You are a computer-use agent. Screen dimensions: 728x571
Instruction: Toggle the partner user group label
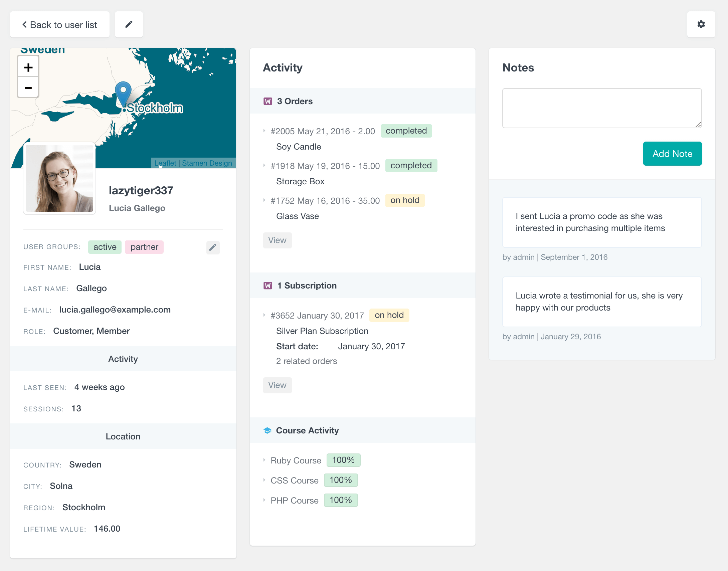point(144,246)
